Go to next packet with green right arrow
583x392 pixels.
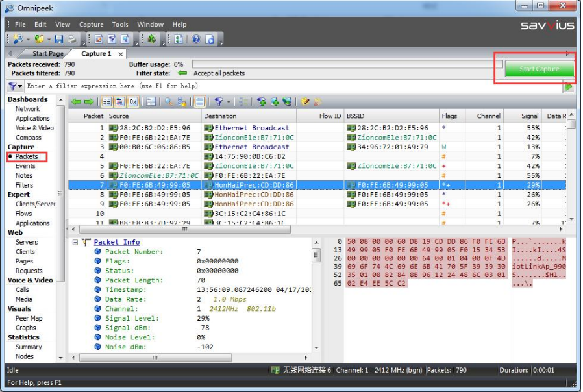coord(89,102)
